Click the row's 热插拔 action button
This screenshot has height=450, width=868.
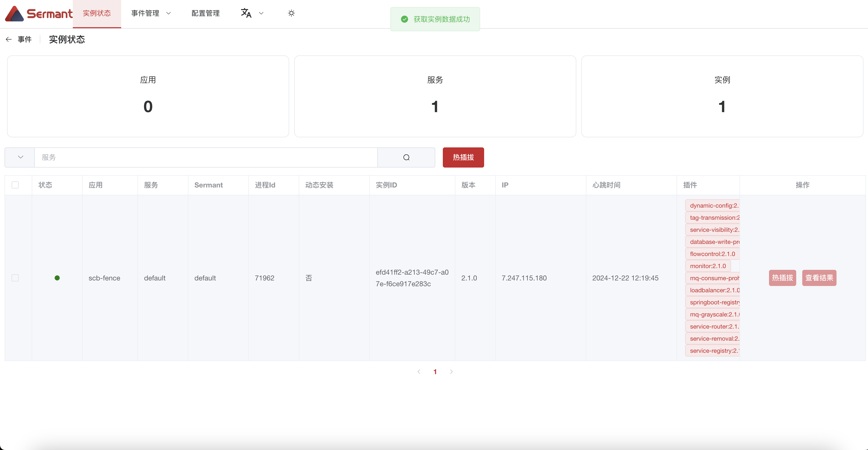coord(782,278)
